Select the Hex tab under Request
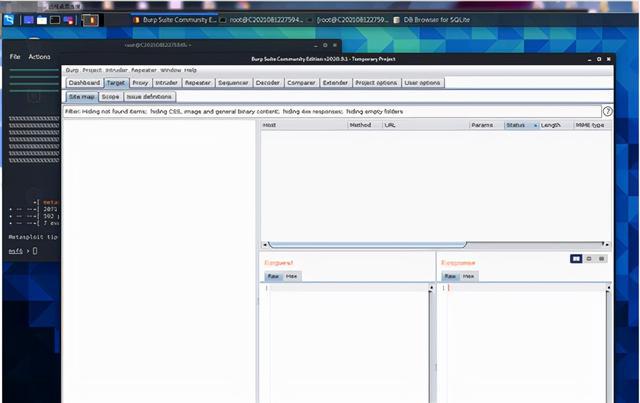Viewport: 640px width, 403px height. (x=291, y=276)
